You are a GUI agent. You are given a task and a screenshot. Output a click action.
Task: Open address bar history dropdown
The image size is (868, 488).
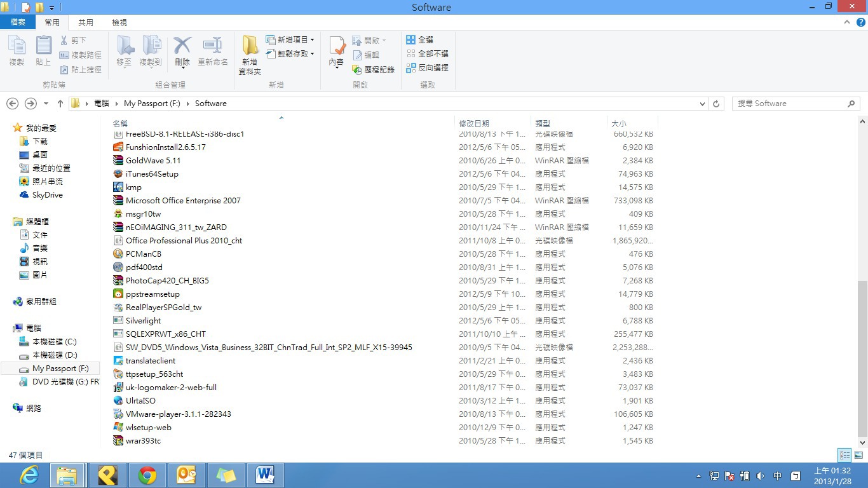pyautogui.click(x=702, y=104)
